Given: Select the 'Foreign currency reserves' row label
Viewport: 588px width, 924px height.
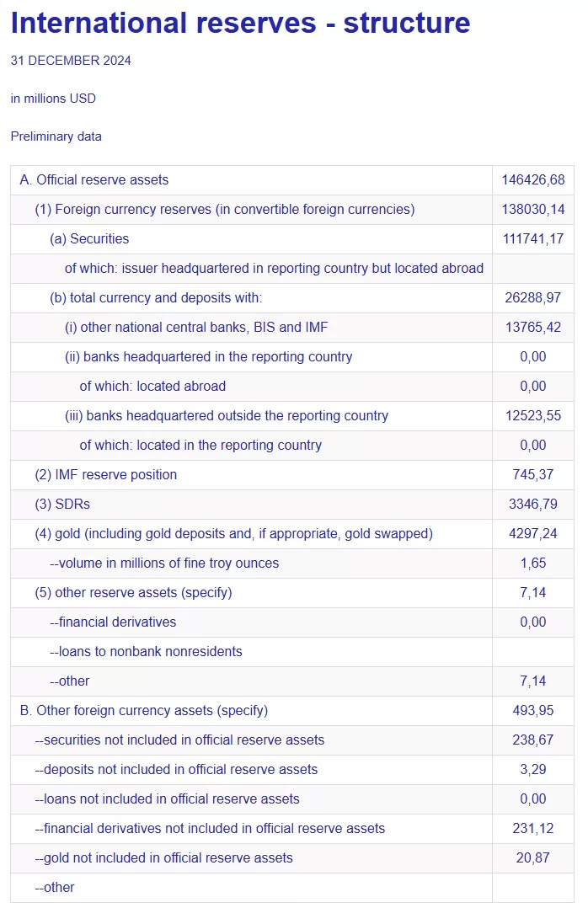Looking at the screenshot, I should (224, 210).
